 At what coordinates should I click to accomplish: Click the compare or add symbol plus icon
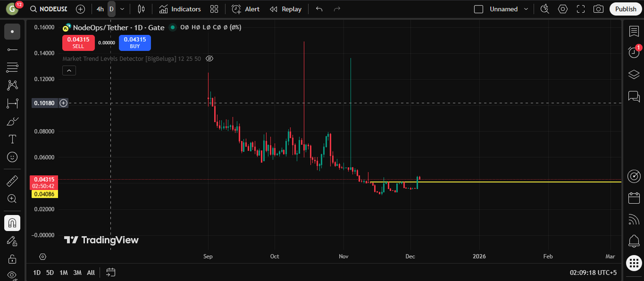pyautogui.click(x=80, y=9)
